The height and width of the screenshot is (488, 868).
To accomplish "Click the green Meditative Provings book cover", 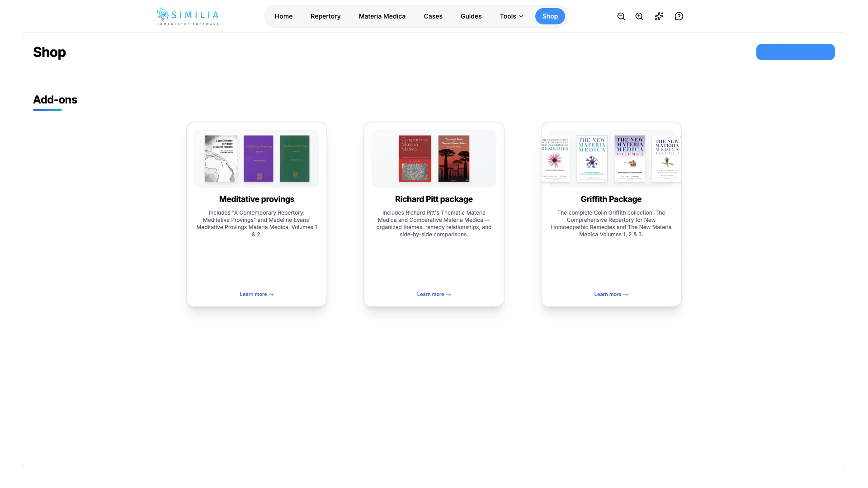I will coord(295,159).
